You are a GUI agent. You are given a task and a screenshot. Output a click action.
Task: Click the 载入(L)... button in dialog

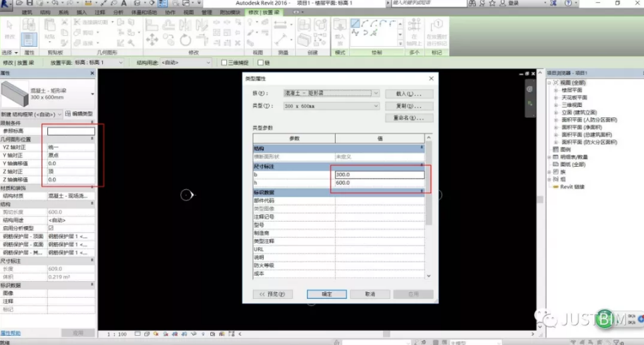pos(409,93)
